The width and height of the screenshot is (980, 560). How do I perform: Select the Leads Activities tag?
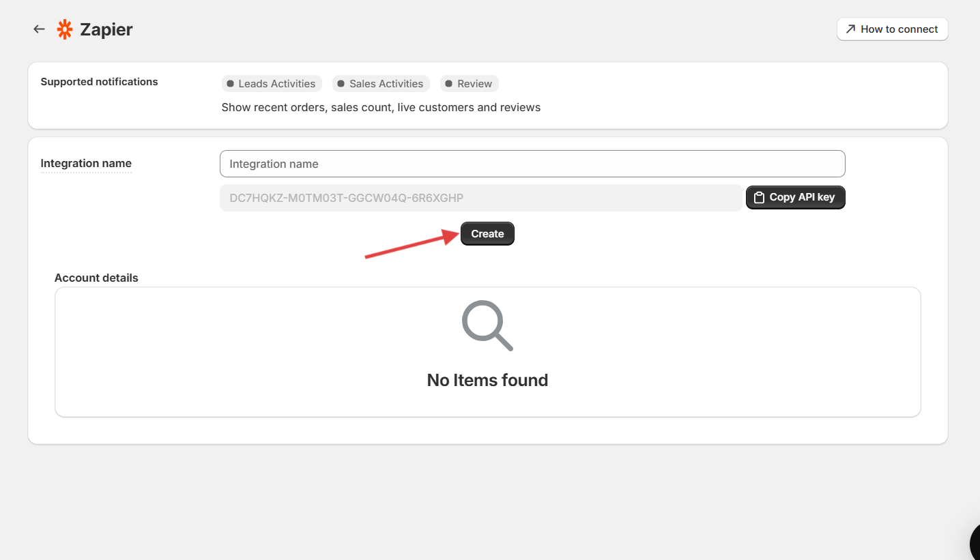[x=271, y=84]
